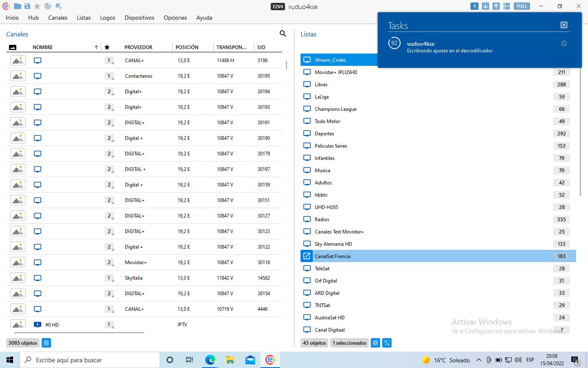Open the Dispositivos menu
588x368 pixels.
pos(139,18)
